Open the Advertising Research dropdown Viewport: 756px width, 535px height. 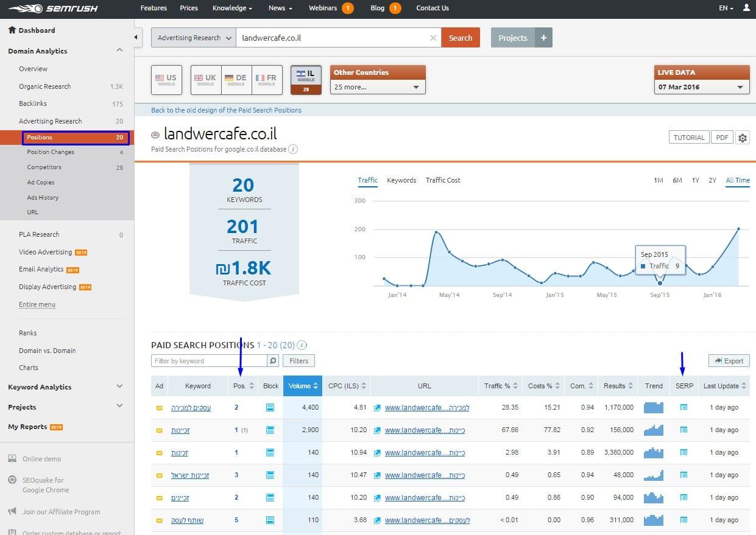(x=193, y=38)
